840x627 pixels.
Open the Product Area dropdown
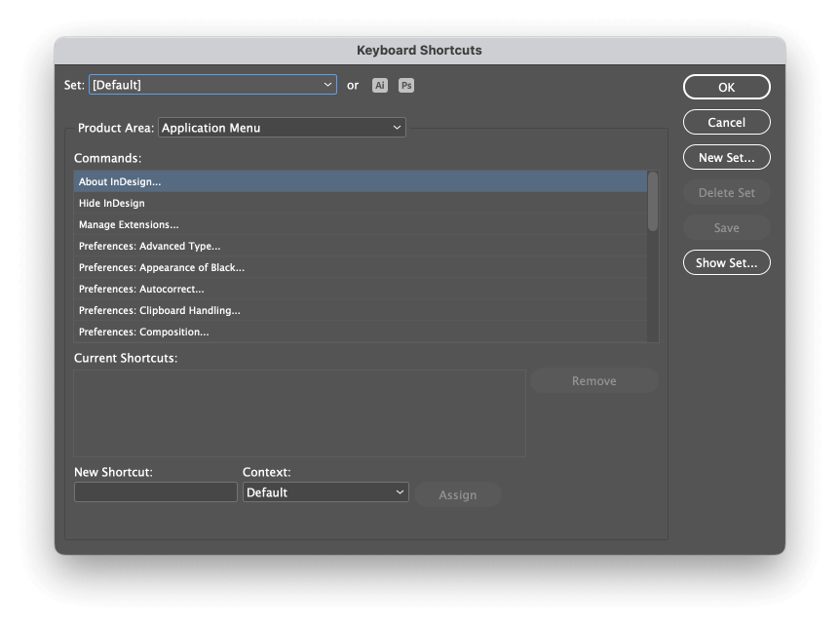[x=282, y=128]
